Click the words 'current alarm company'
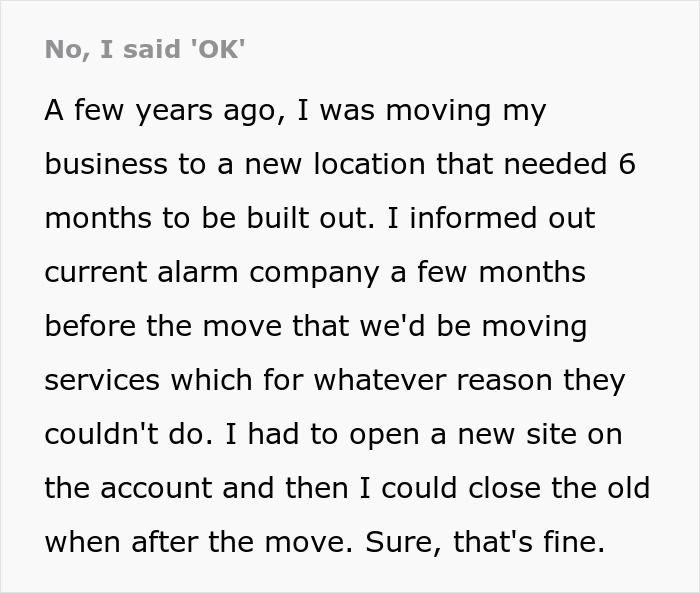The height and width of the screenshot is (593, 700). click(212, 273)
